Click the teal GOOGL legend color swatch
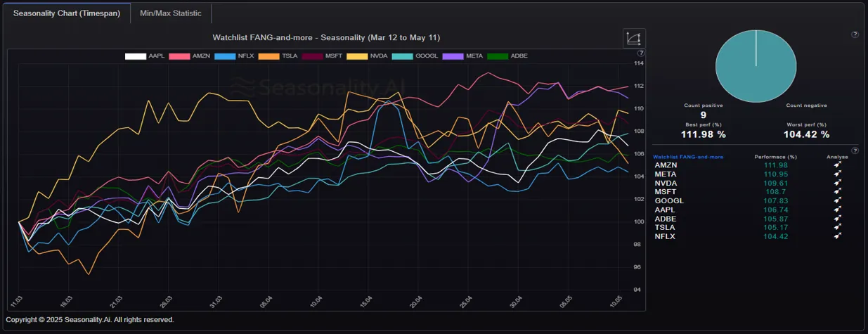The image size is (868, 334). click(402, 56)
